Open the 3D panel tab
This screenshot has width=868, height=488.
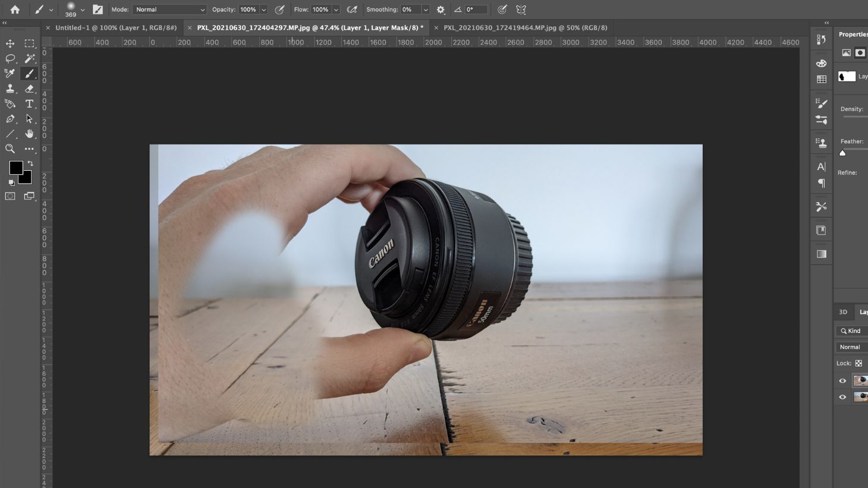point(842,311)
